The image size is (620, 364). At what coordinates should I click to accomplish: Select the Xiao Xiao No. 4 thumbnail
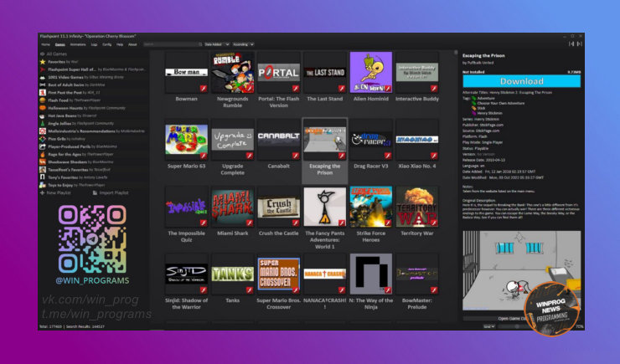[417, 140]
